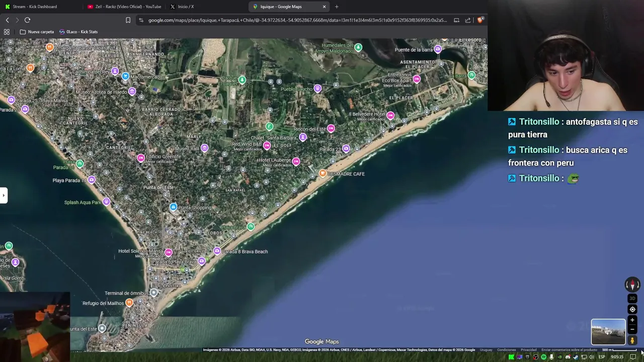Open the Street View preview thumbnail
Screen dimensions: 644x362
(608, 332)
